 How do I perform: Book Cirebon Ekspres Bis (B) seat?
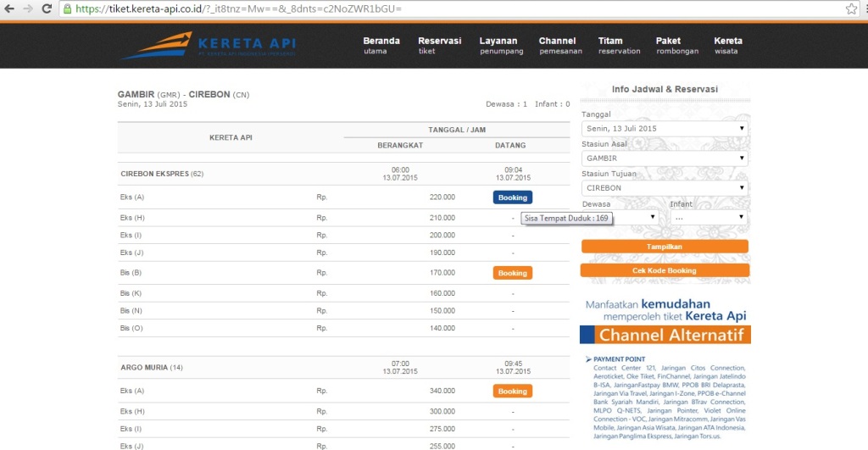[x=512, y=274]
